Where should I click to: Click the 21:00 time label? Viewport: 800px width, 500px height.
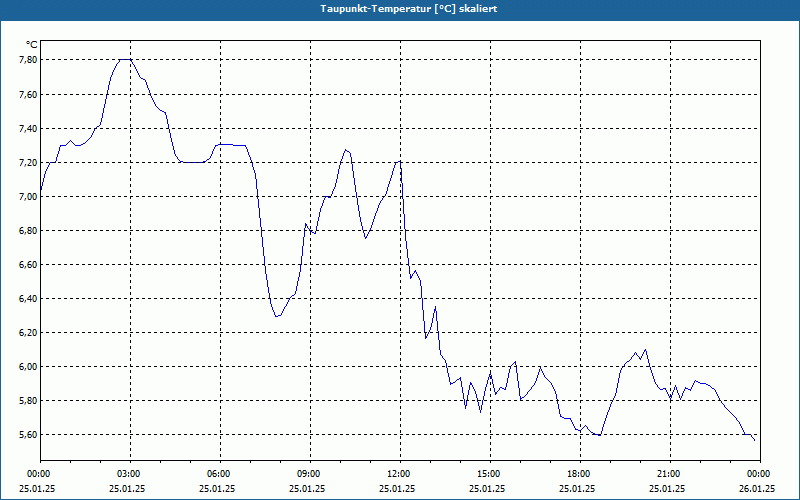click(x=670, y=474)
